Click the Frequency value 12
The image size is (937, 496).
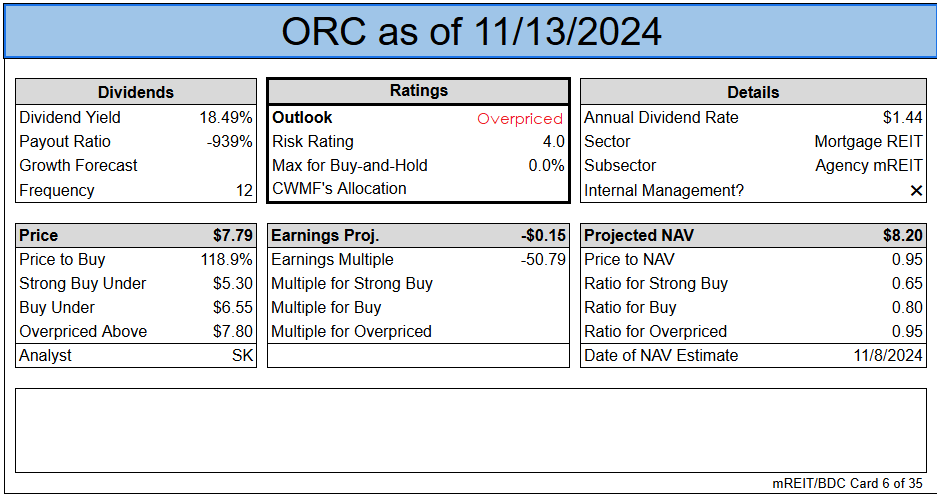pyautogui.click(x=243, y=190)
